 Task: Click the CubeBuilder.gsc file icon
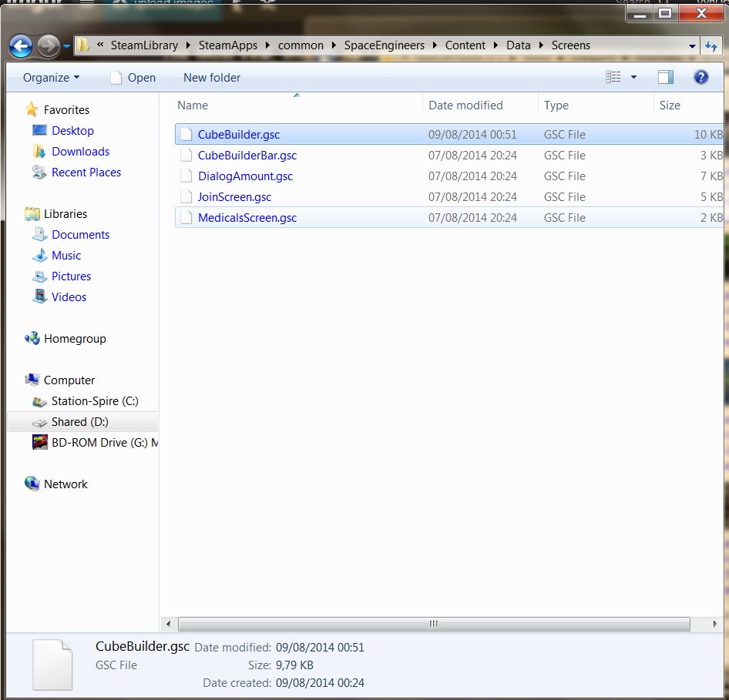click(x=186, y=134)
